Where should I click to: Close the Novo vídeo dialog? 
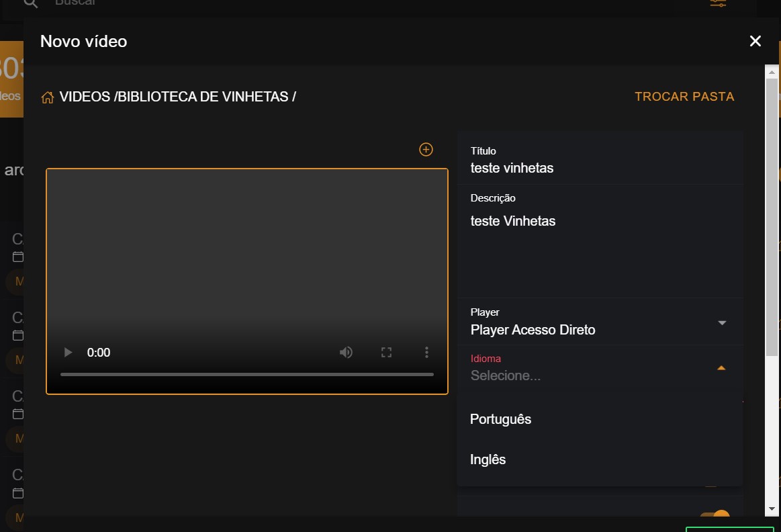pyautogui.click(x=755, y=41)
